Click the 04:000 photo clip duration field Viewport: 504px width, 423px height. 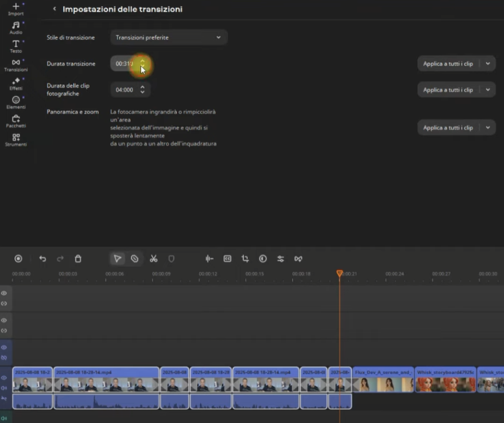[125, 90]
